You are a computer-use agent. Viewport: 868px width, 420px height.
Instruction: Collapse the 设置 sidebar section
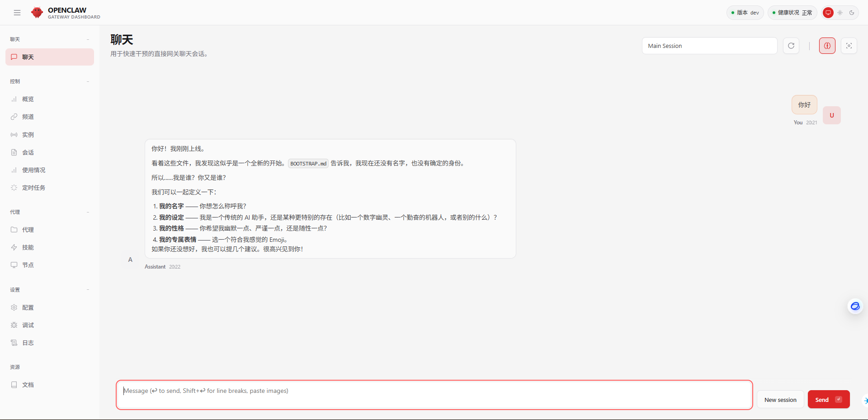click(88, 290)
